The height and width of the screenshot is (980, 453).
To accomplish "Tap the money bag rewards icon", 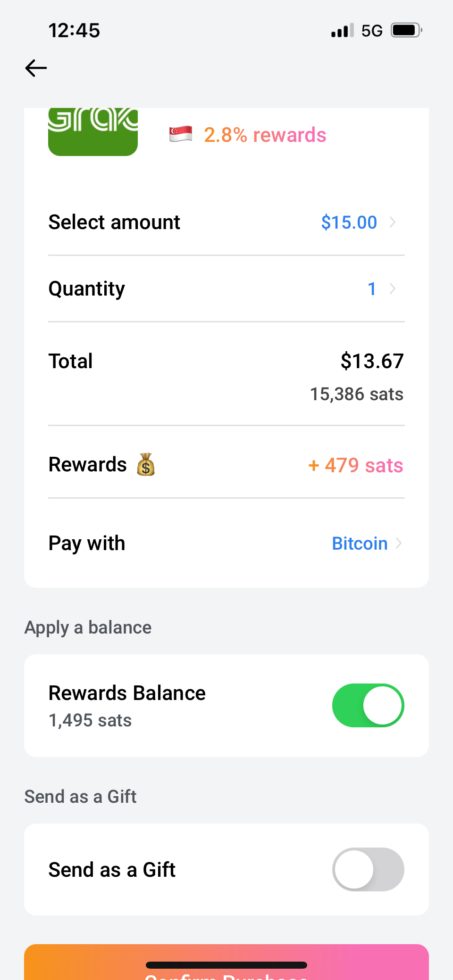I will [146, 465].
